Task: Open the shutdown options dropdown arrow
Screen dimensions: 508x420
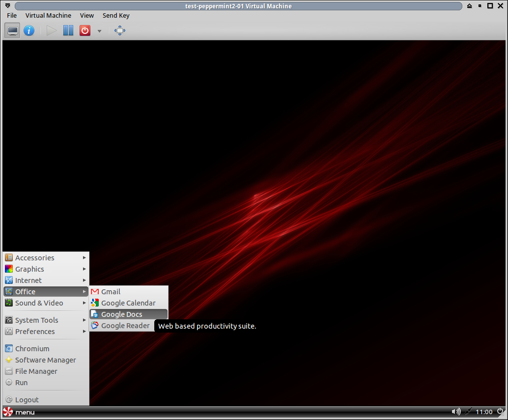Action: (99, 31)
